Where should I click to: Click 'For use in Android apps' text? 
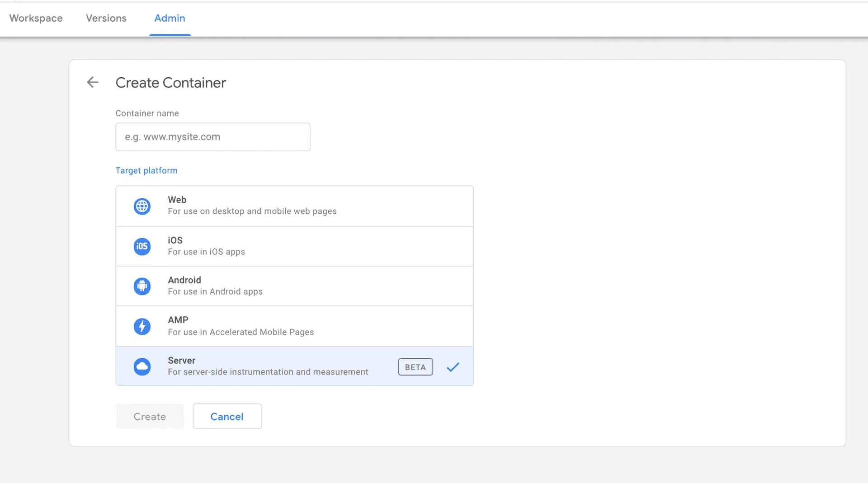tap(215, 291)
